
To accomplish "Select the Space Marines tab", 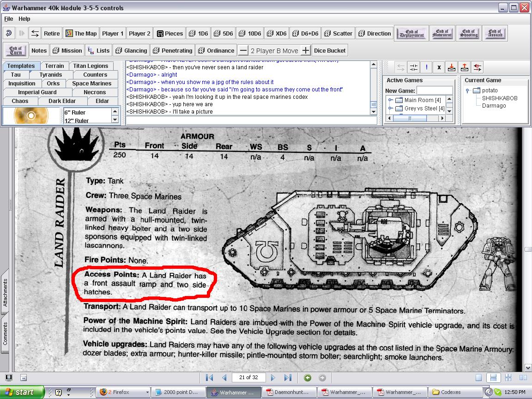I will (x=91, y=83).
